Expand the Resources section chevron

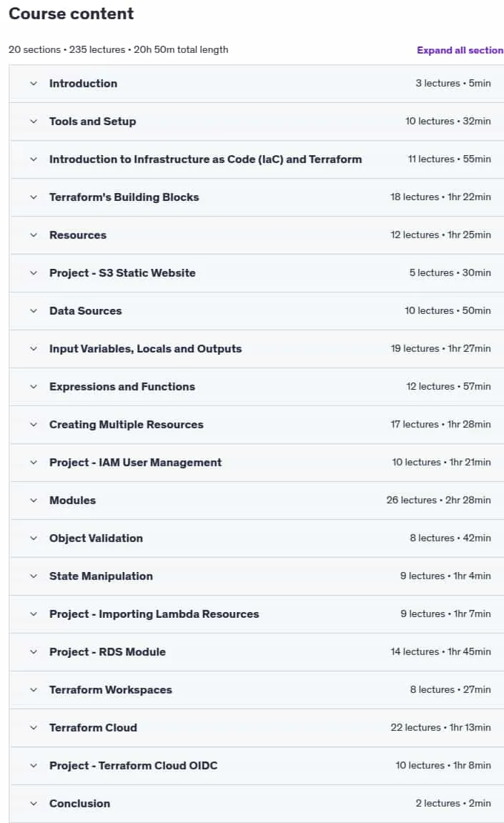click(34, 235)
